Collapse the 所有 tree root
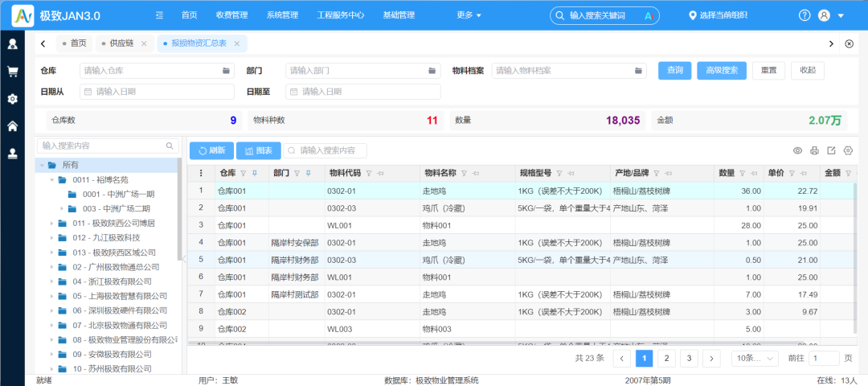 [42, 165]
